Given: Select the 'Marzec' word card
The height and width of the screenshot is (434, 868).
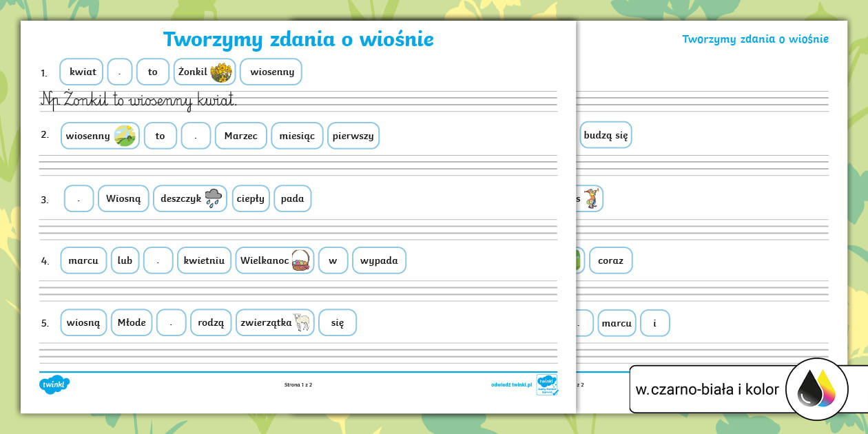Looking at the screenshot, I should pyautogui.click(x=240, y=136).
